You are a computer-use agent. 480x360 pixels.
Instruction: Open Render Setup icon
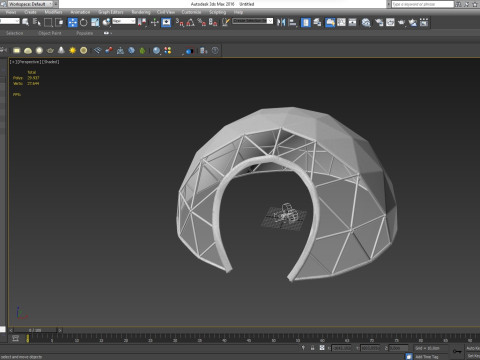[379, 22]
